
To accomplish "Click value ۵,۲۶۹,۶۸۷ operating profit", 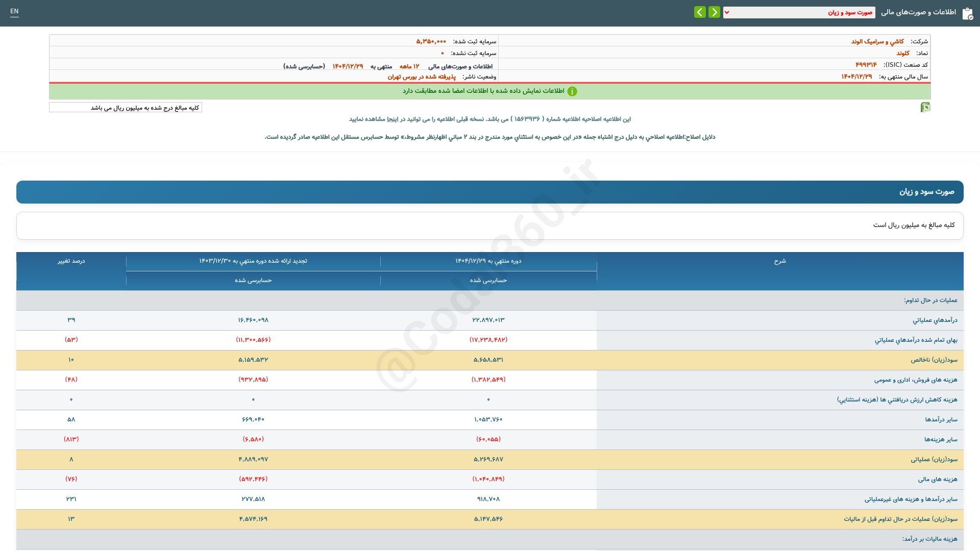I will pos(488,459).
